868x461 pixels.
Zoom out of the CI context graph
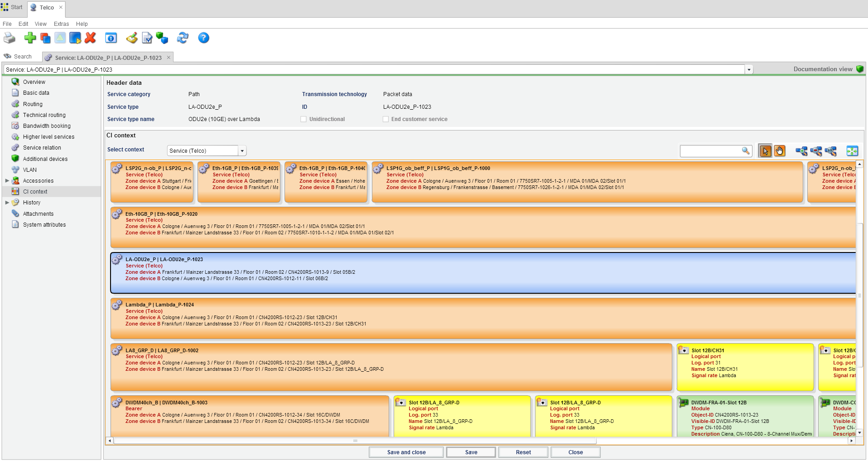pyautogui.click(x=817, y=150)
